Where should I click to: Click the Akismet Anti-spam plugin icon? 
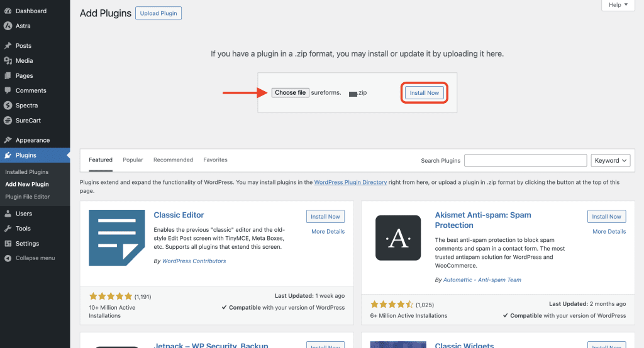pos(398,237)
